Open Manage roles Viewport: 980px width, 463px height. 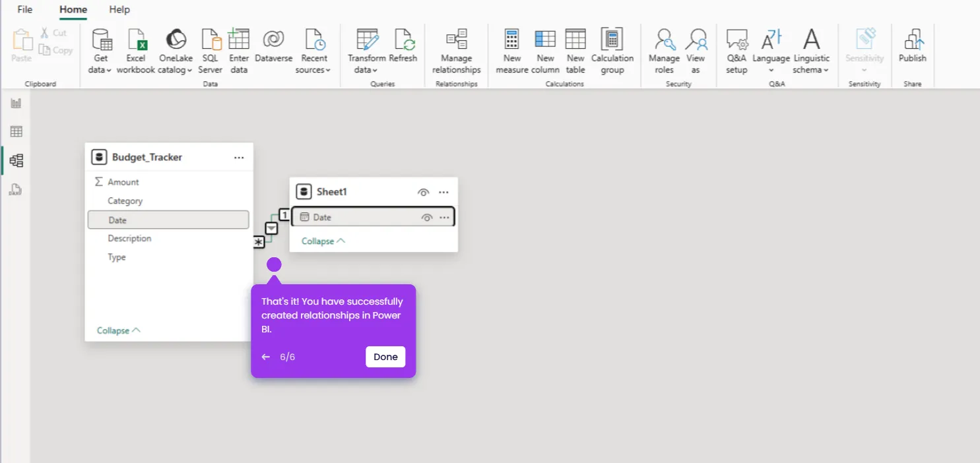665,51
